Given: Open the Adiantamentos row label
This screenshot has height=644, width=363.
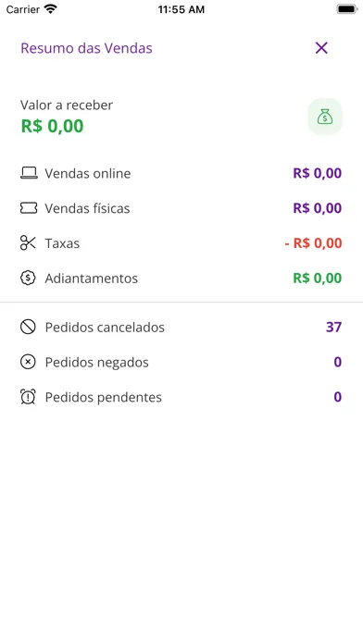Looking at the screenshot, I should tap(92, 279).
